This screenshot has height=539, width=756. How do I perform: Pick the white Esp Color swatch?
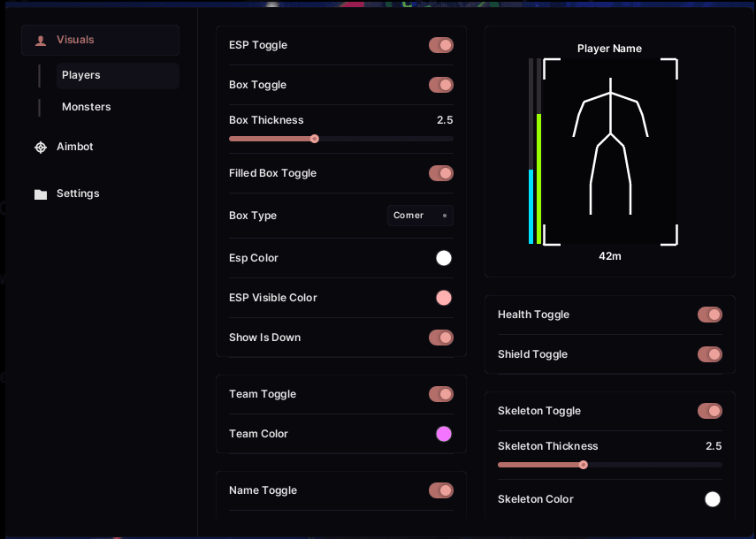444,258
